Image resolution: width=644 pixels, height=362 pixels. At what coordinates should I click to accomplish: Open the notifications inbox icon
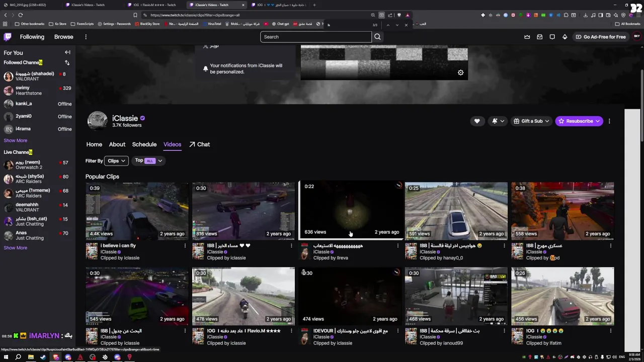[x=539, y=37]
